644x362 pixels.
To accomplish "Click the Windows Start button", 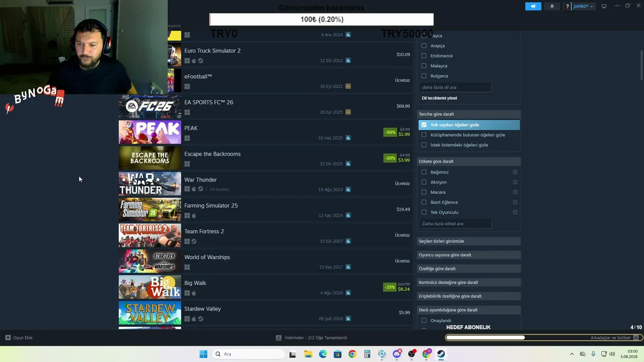I will [203, 354].
